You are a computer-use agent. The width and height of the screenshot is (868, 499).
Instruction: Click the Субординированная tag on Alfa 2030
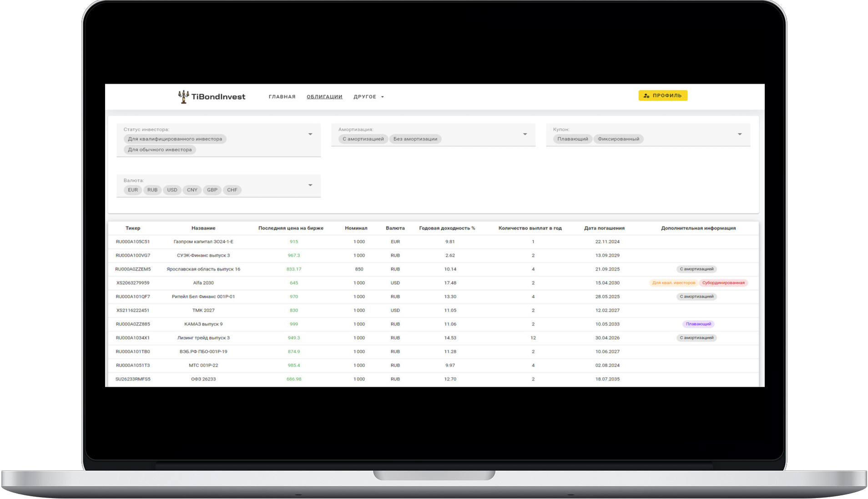point(723,283)
